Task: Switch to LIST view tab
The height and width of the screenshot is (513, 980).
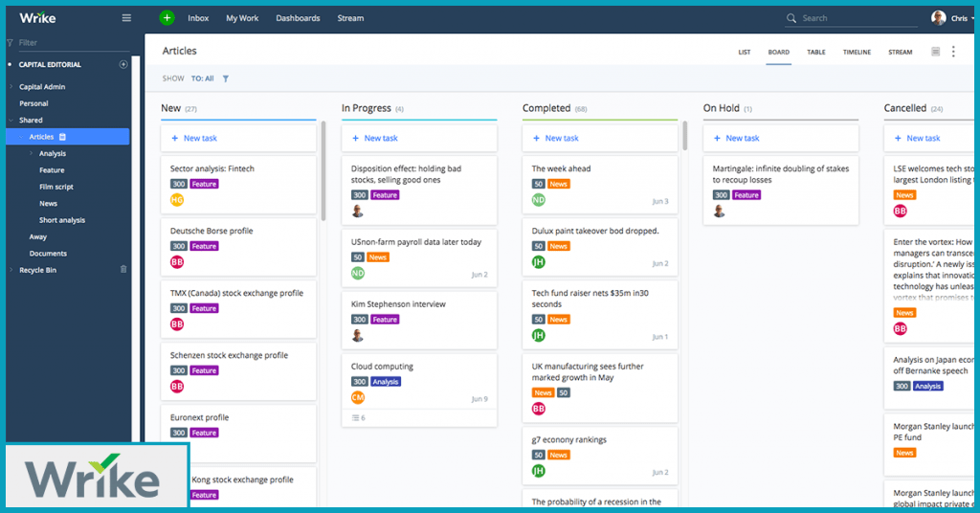Action: 744,53
